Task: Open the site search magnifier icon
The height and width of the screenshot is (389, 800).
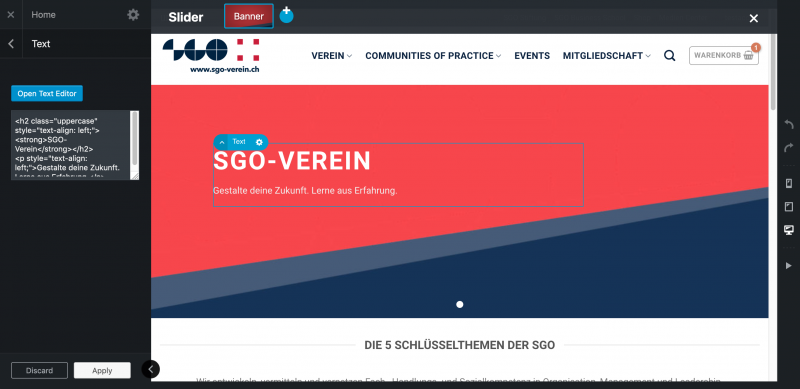Action: (x=669, y=56)
